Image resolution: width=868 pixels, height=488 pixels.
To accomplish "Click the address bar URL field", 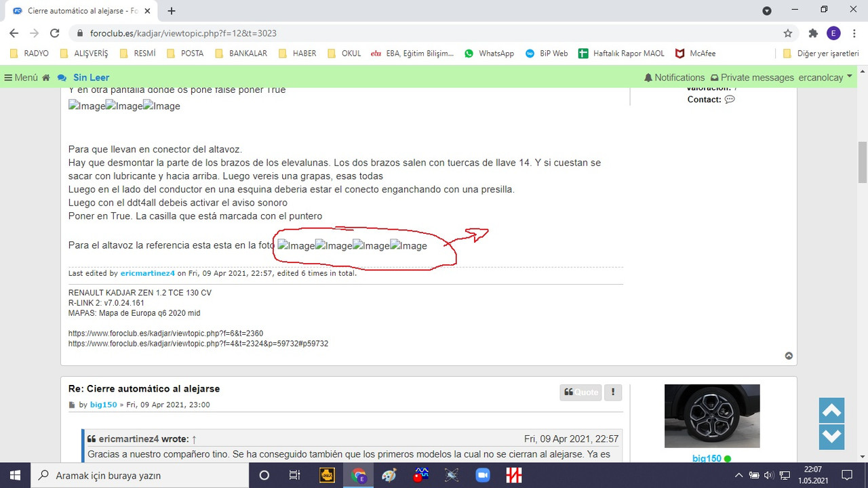I will (x=434, y=33).
